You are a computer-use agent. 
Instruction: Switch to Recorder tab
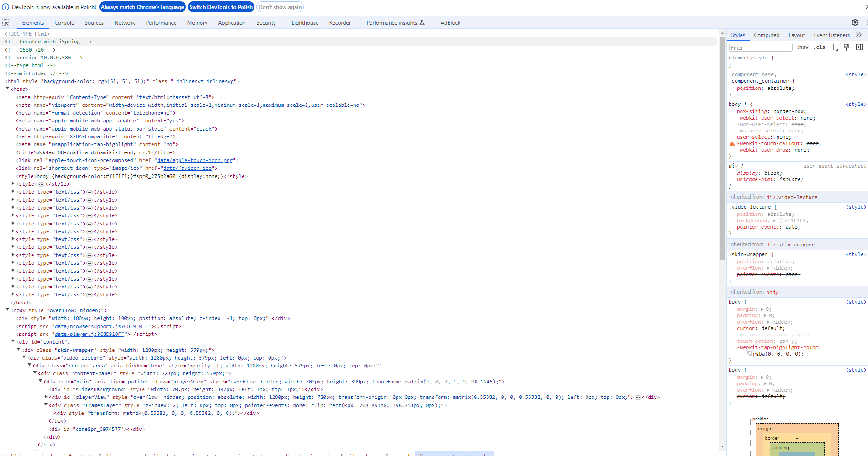point(340,23)
